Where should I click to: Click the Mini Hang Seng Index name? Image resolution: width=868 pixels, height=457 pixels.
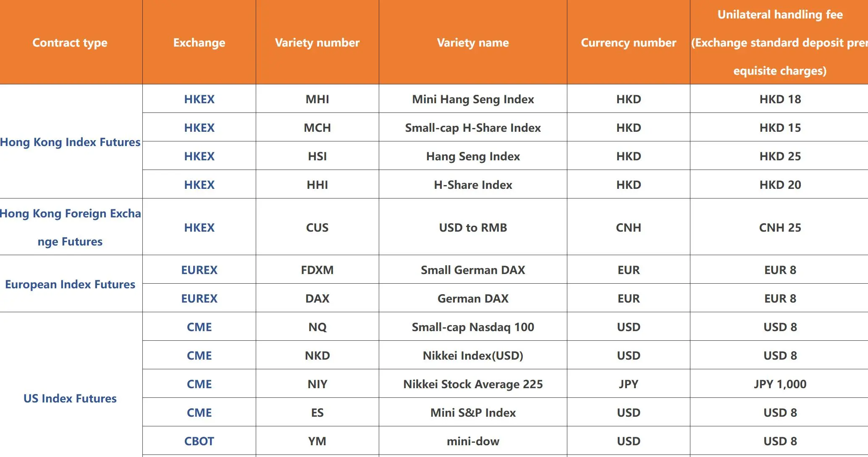pyautogui.click(x=473, y=99)
